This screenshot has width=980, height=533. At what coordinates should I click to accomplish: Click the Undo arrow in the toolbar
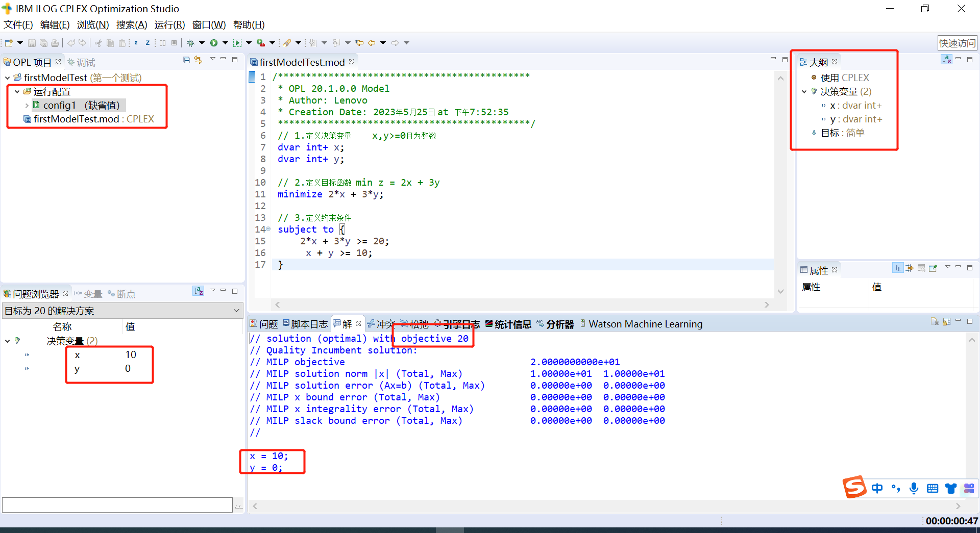pos(71,43)
